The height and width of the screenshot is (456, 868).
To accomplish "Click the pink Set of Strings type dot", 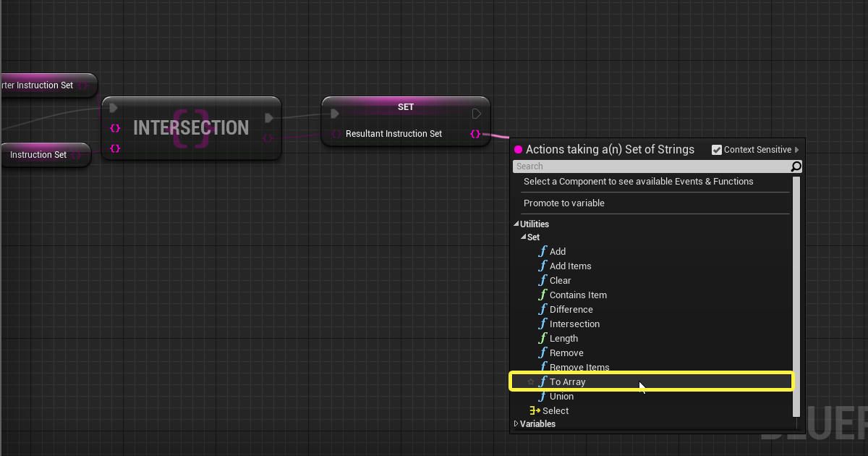I will 518,150.
